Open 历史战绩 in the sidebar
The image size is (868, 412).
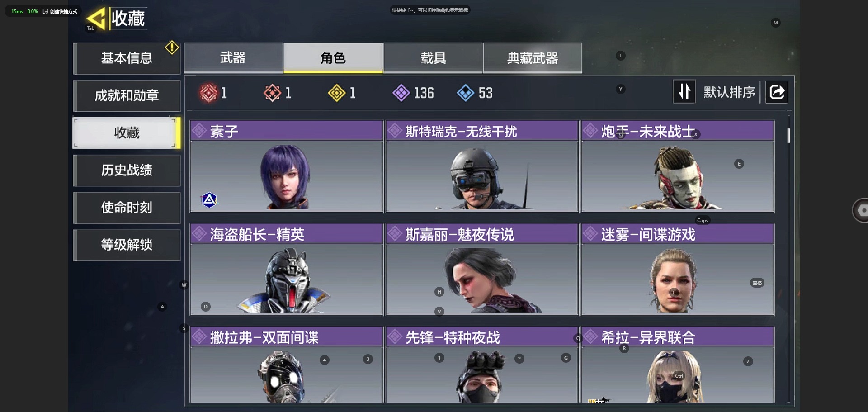point(127,170)
